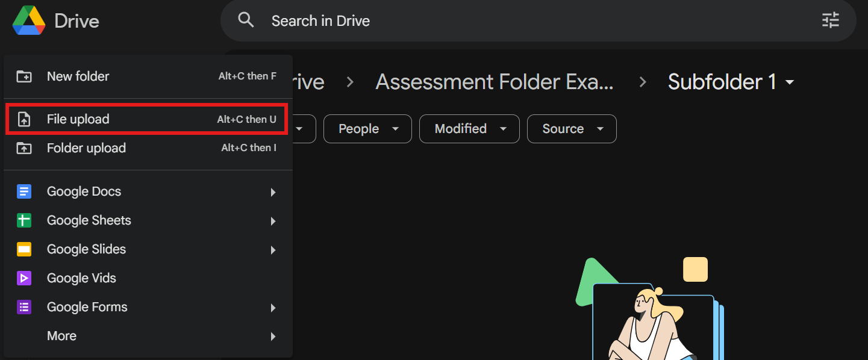Click the Google Drive logo icon
868x360 pixels.
click(x=28, y=20)
